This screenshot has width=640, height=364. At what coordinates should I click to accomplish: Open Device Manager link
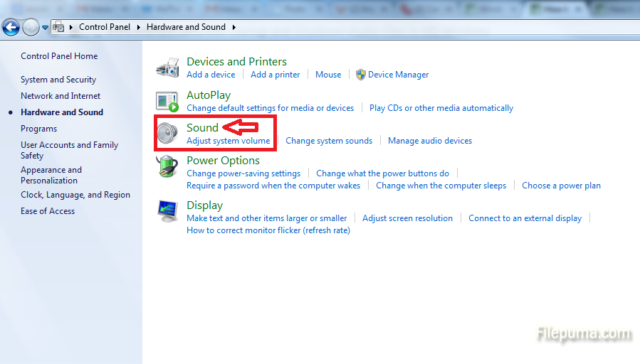(x=399, y=75)
